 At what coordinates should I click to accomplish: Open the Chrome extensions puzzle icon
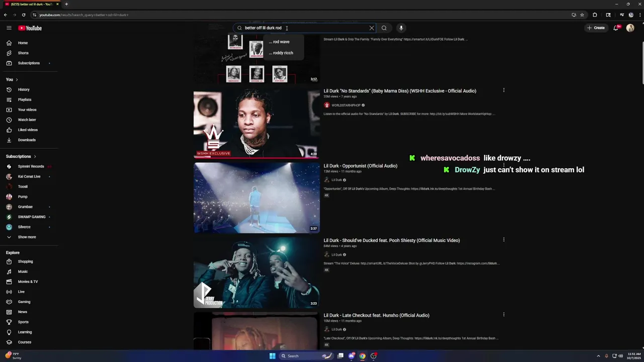(x=595, y=15)
